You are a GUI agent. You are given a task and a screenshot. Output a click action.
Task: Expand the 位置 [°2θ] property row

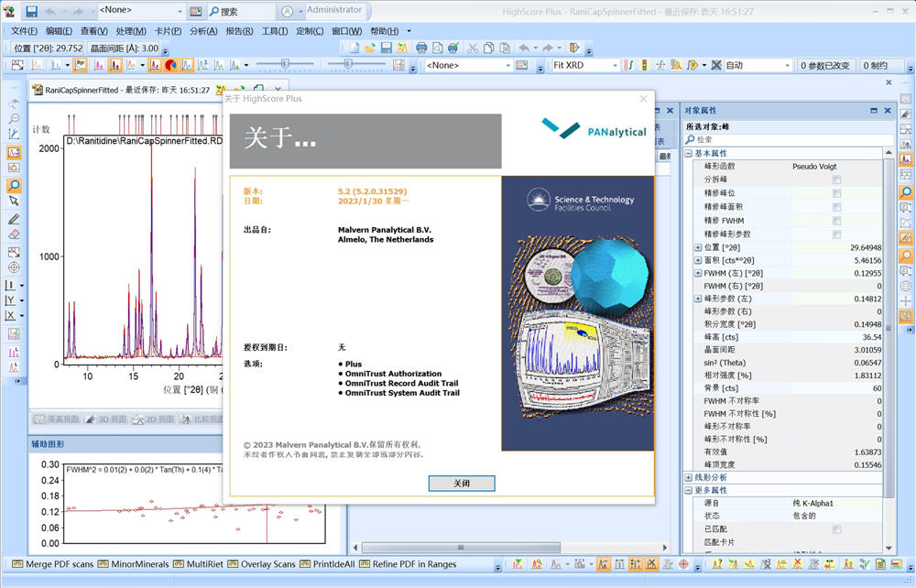click(697, 247)
